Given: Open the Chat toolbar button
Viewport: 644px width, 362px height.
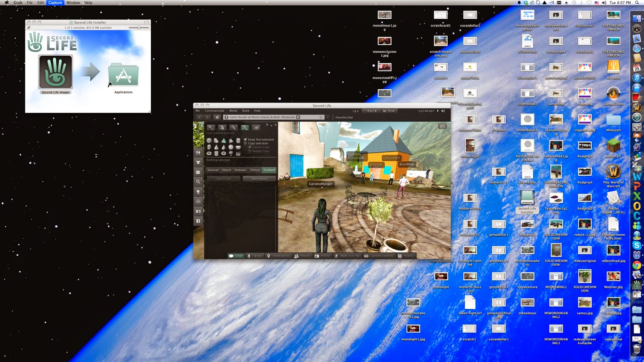Looking at the screenshot, I should click(x=236, y=256).
